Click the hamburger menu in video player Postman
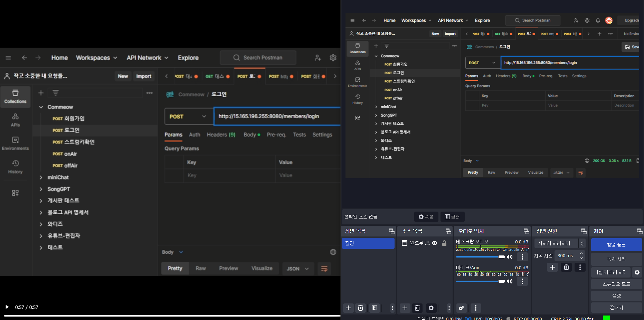The height and width of the screenshot is (320, 644). click(8, 58)
